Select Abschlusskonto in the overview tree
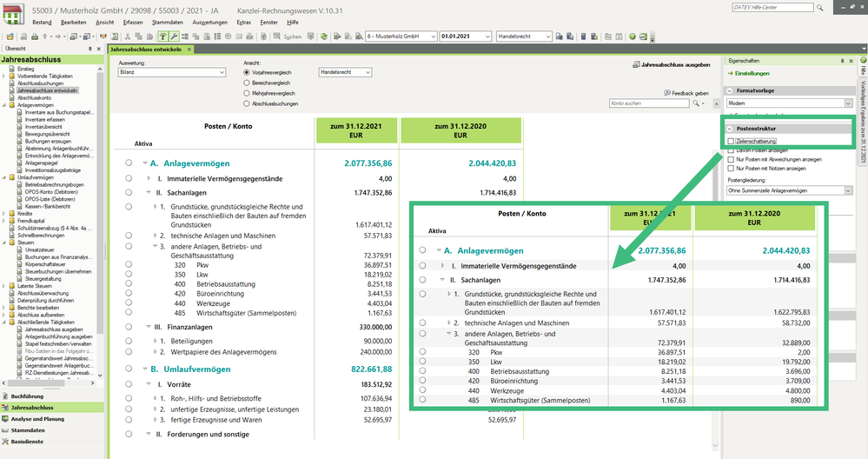Screen dimensions: 868x459 35,97
